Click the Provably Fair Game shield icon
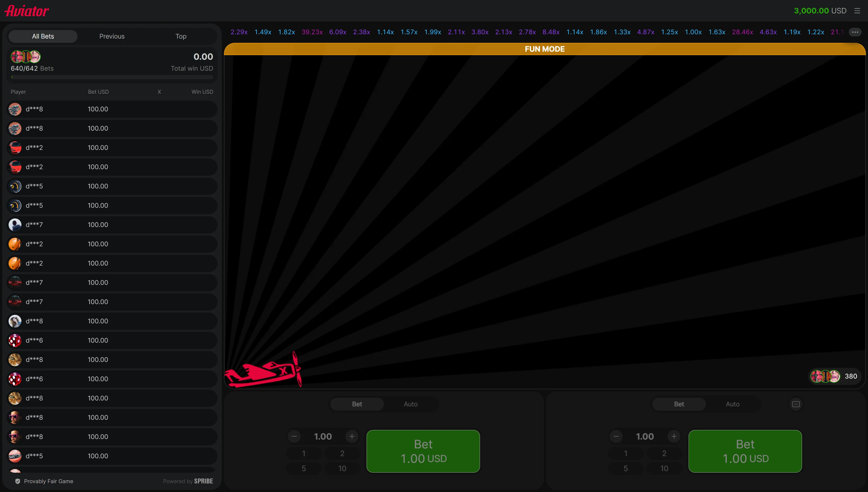868x492 pixels. 18,481
